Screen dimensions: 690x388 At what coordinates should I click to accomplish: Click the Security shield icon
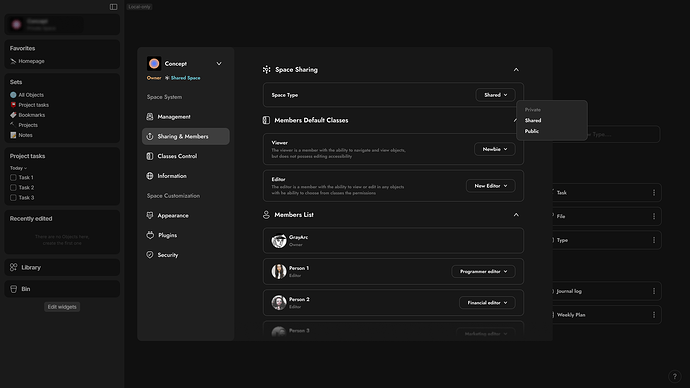[x=150, y=255]
